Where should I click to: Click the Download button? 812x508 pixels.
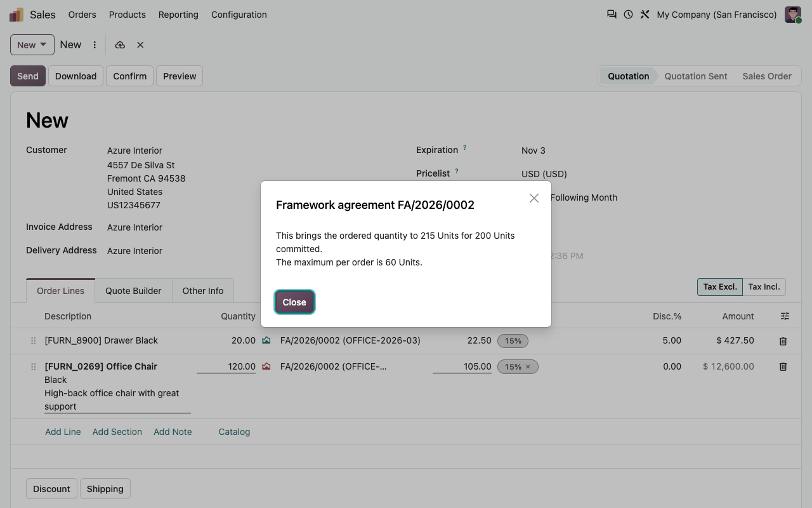click(x=75, y=76)
